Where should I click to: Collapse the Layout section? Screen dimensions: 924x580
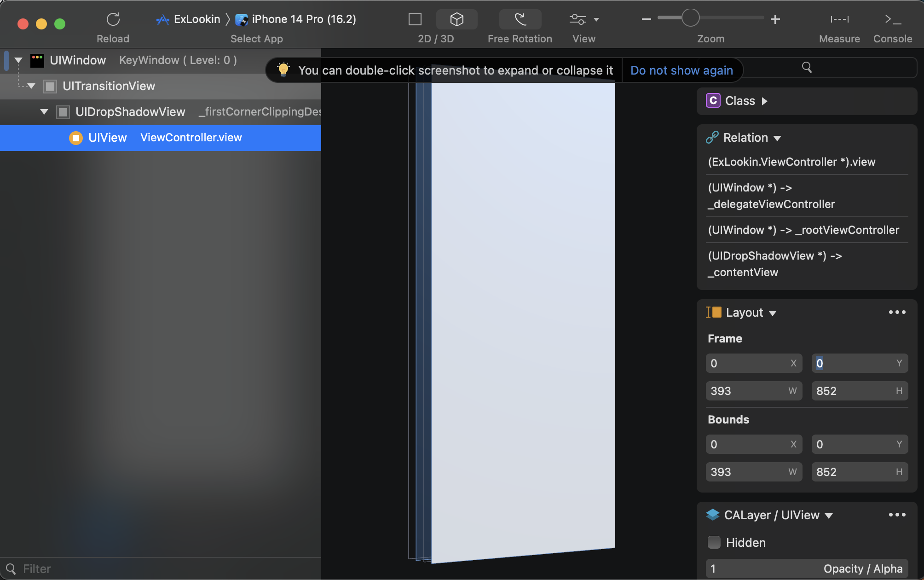773,313
